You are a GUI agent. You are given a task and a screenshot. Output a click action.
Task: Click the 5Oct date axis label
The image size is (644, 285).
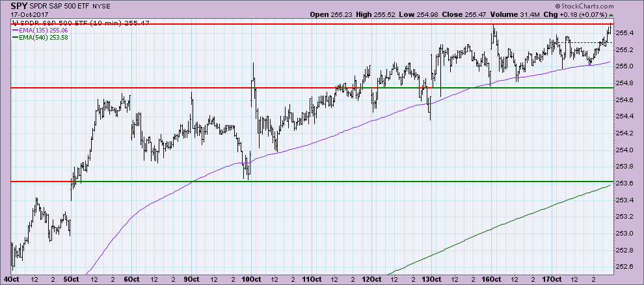pyautogui.click(x=71, y=279)
